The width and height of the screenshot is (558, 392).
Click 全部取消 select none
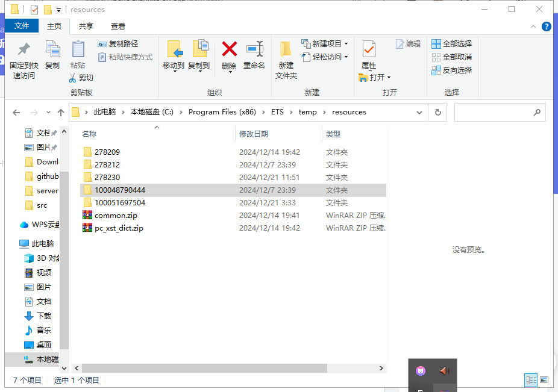tap(451, 57)
